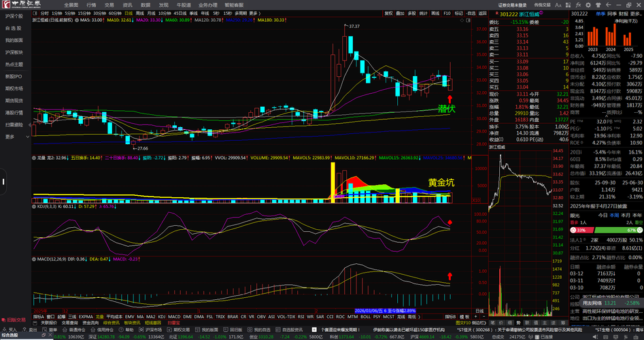Switch chart period to 5分钟
The image size is (644, 340).
(71, 13)
